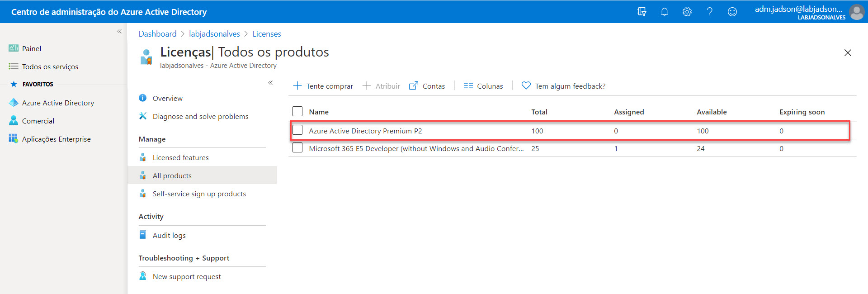Collapse the left navigation sidebar

pos(119,31)
